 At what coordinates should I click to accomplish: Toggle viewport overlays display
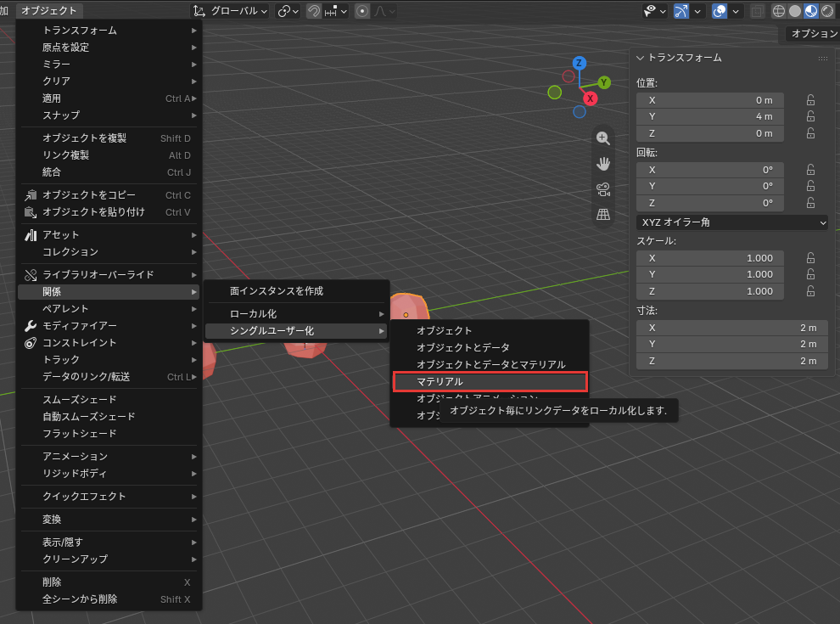(x=720, y=11)
